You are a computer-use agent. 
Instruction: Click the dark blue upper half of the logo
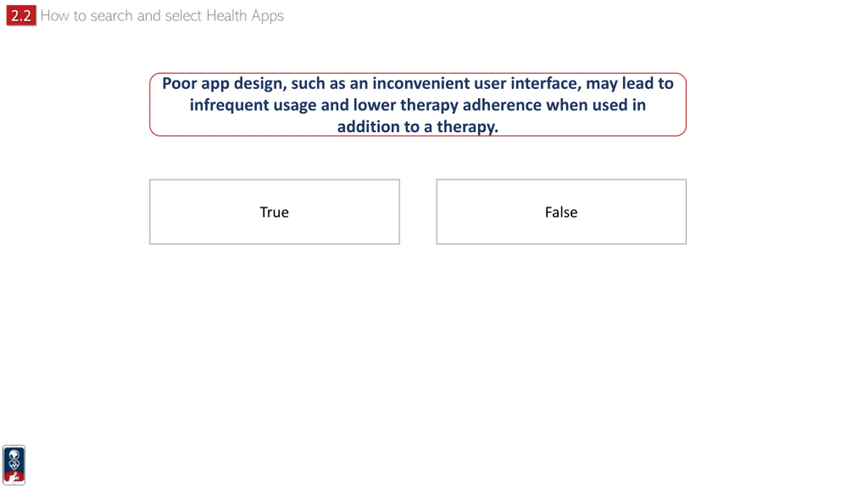coord(14,459)
